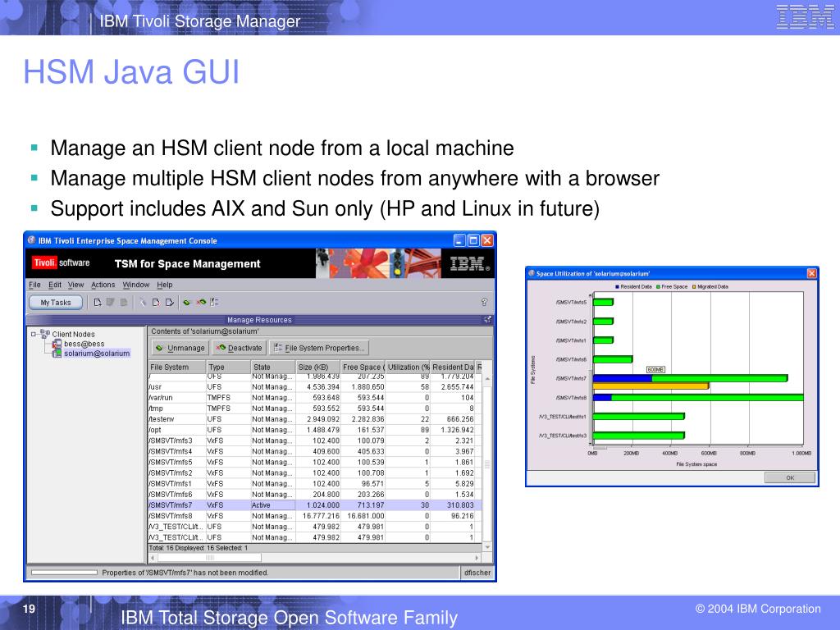Select the /SMSVT/mfs3 row
Screen dimensions: 840x630
pyautogui.click(x=315, y=441)
